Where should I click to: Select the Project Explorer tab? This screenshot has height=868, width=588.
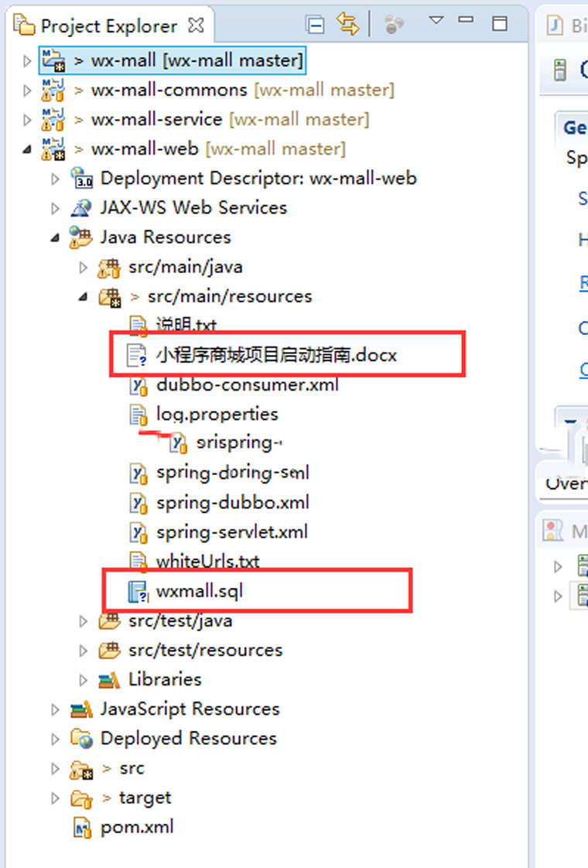(x=110, y=26)
